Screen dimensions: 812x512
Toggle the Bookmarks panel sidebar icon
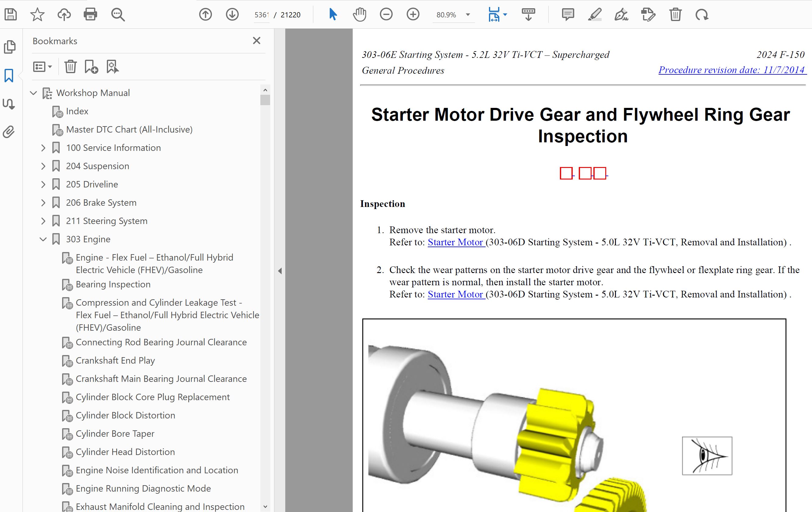click(x=9, y=76)
